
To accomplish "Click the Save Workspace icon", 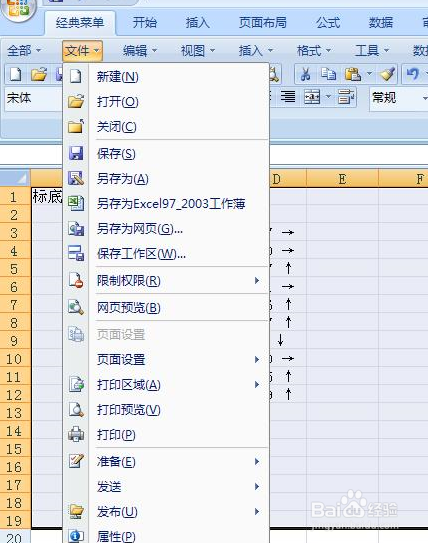I will coord(76,253).
